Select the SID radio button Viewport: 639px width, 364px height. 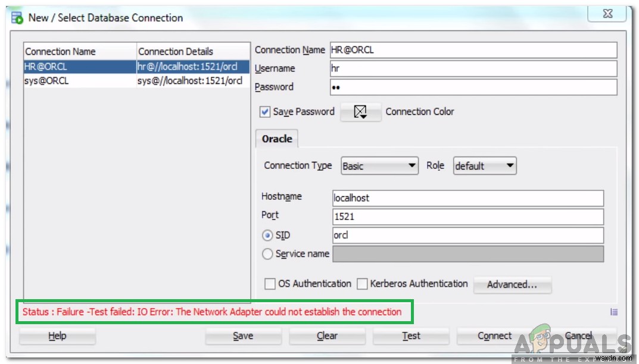point(267,235)
